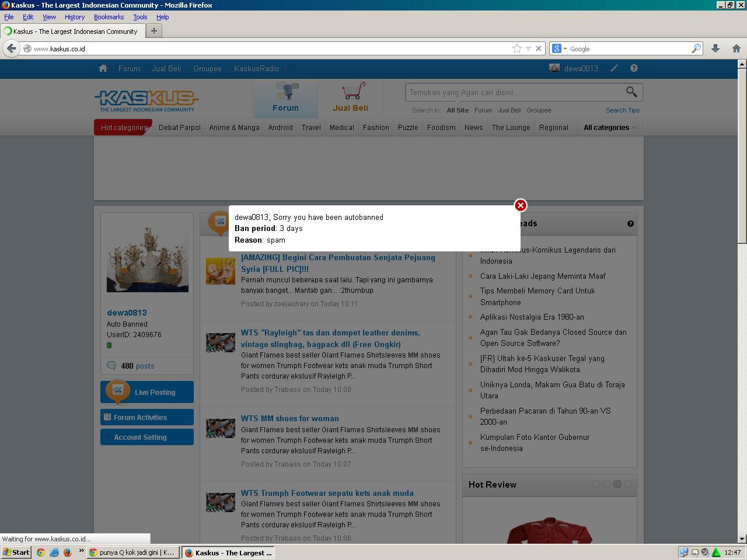The width and height of the screenshot is (747, 560).
Task: Click the page scrollbar down arrow
Action: coord(742,539)
